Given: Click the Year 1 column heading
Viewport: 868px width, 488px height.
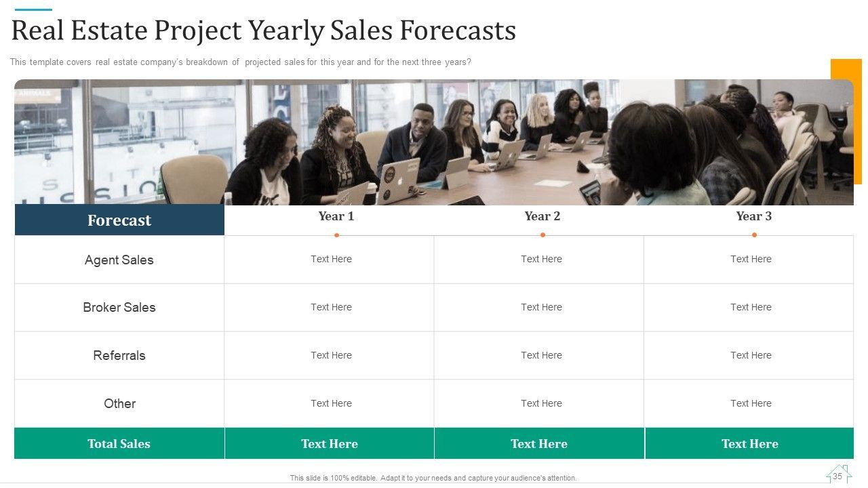Looking at the screenshot, I should (336, 216).
